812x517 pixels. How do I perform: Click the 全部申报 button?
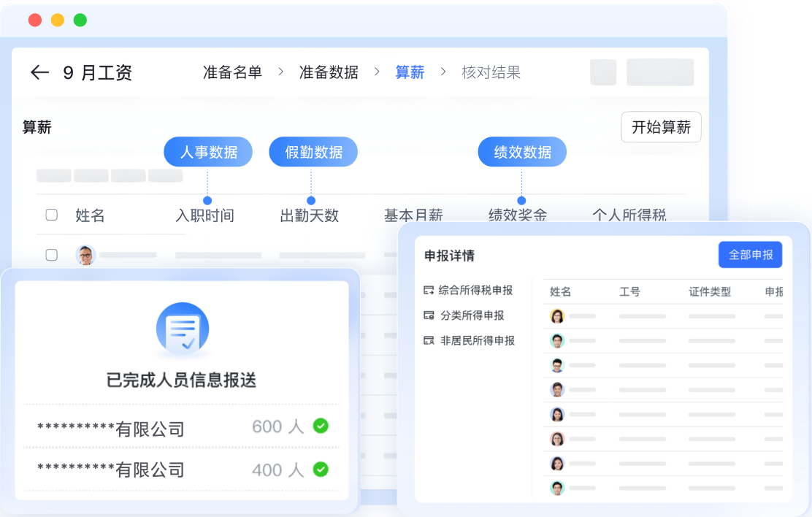click(x=750, y=255)
